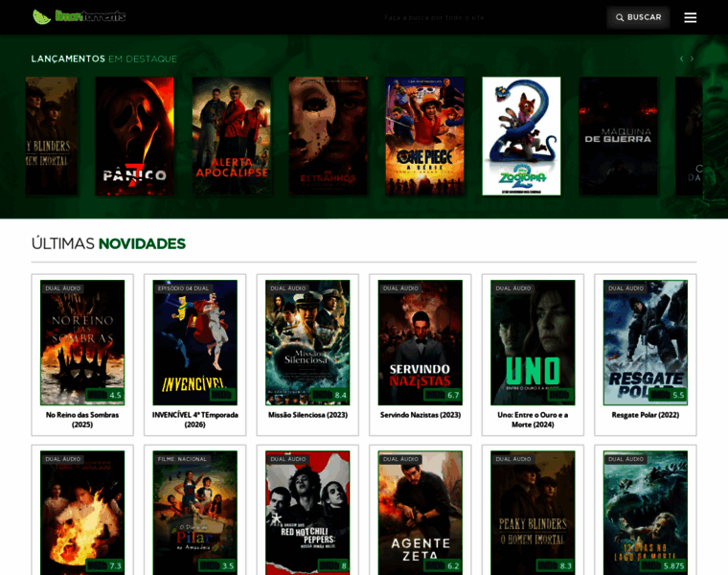Image resolution: width=728 pixels, height=575 pixels.
Task: Click INVENCÍVEL 4ª Temporada (2026) title
Action: tap(195, 420)
